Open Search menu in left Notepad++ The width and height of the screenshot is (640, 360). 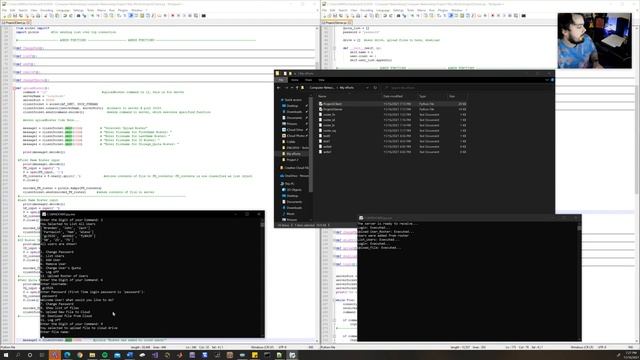coord(23,10)
